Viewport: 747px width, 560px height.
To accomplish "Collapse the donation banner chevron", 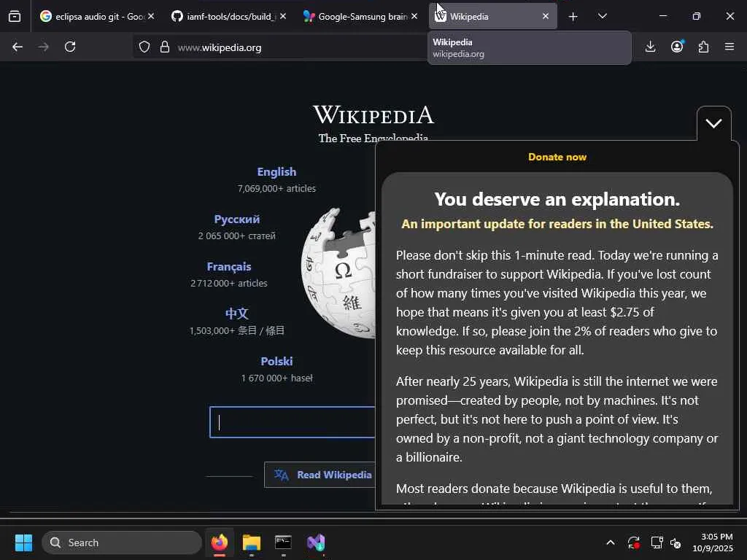I will (x=713, y=124).
